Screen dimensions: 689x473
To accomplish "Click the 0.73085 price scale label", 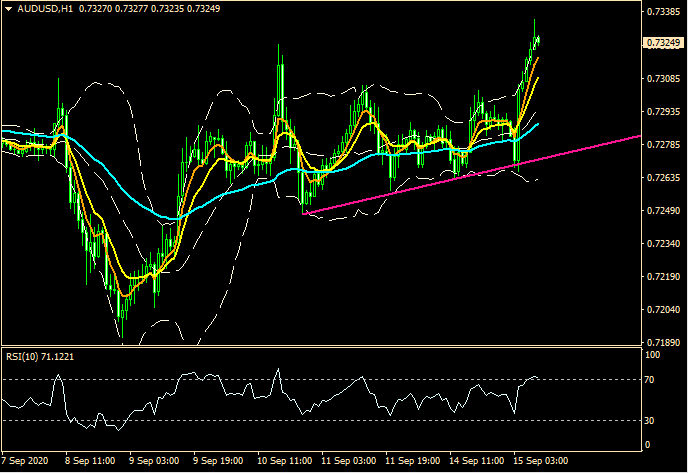I will click(x=662, y=78).
